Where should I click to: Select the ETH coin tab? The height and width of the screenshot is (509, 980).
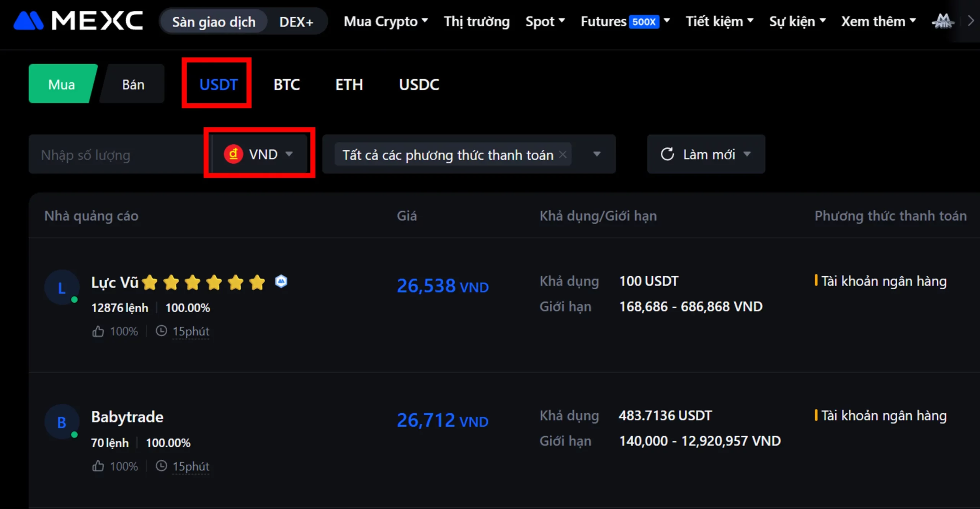[349, 85]
